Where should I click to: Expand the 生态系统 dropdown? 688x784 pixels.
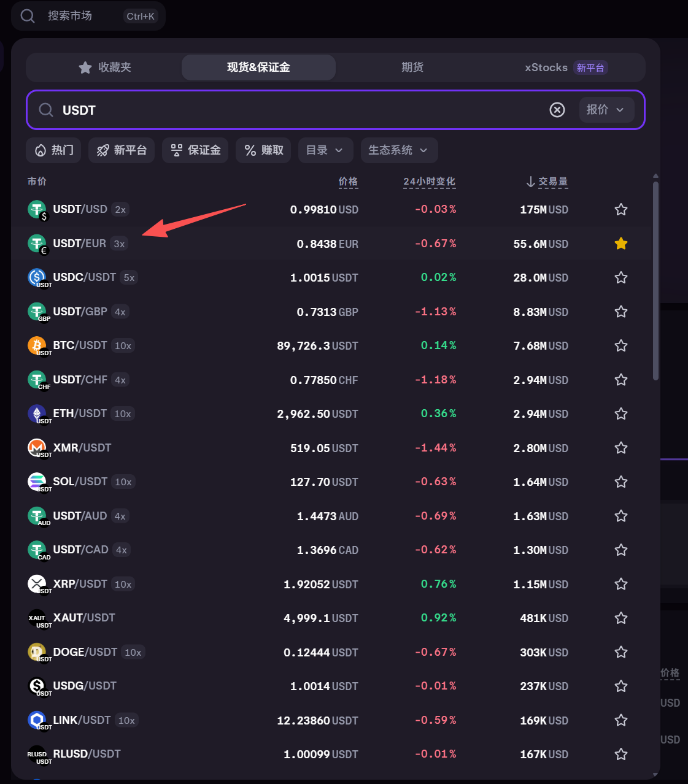(x=398, y=150)
